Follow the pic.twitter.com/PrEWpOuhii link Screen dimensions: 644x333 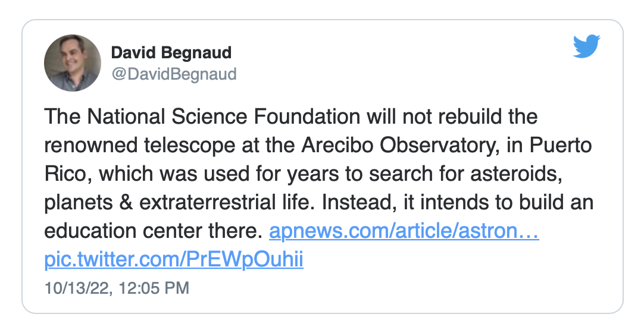tap(174, 260)
